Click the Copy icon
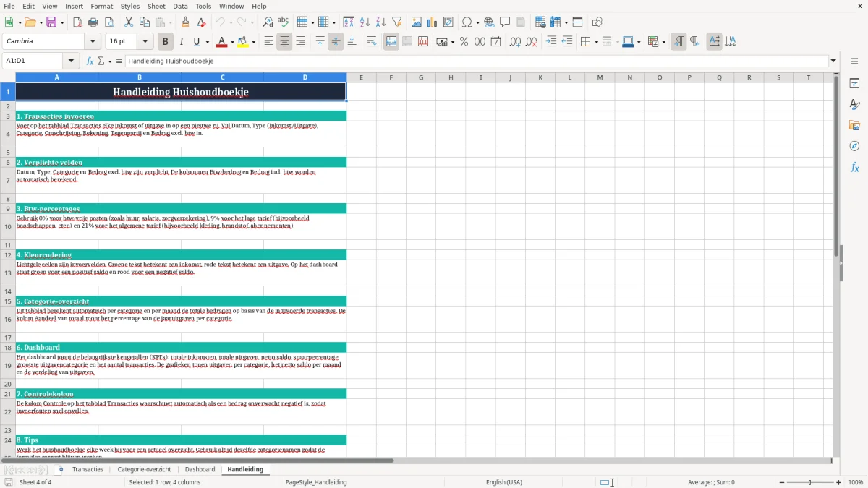 (145, 22)
